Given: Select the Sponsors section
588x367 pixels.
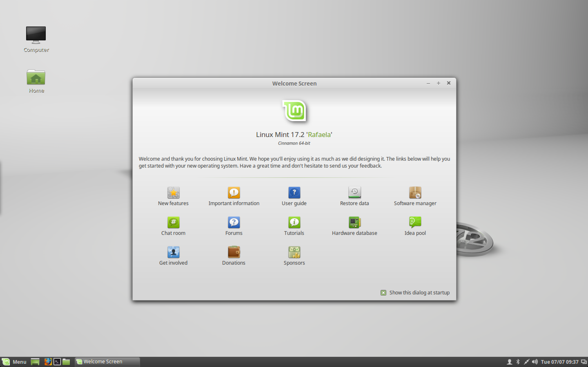Looking at the screenshot, I should [x=294, y=256].
